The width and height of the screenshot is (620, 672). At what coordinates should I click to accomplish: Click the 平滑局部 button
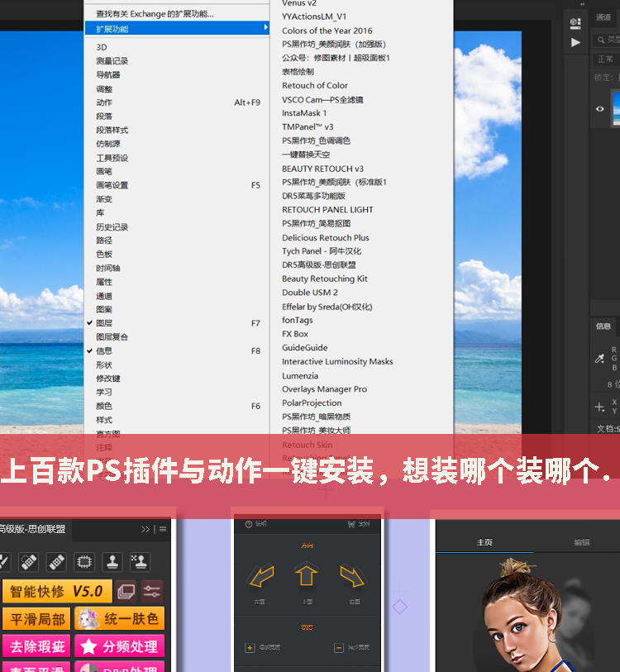tap(37, 619)
